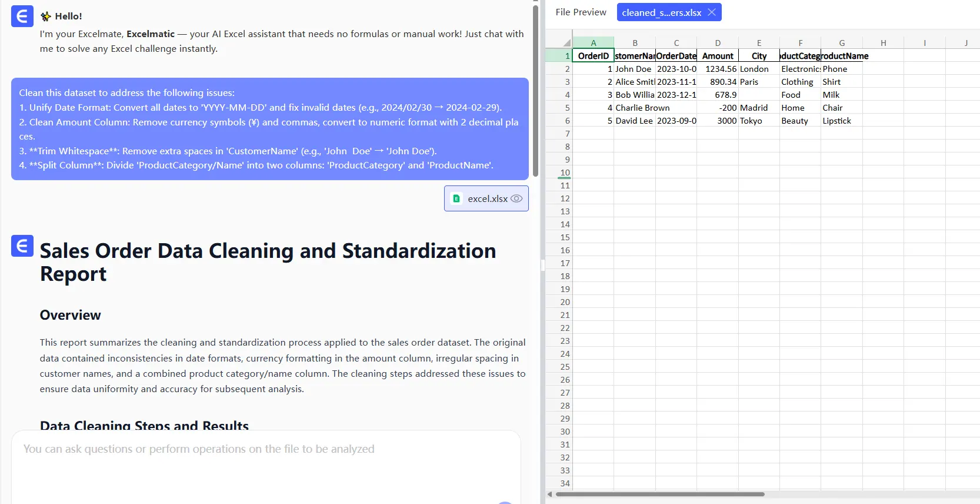Focus the chat question input field

(266, 465)
